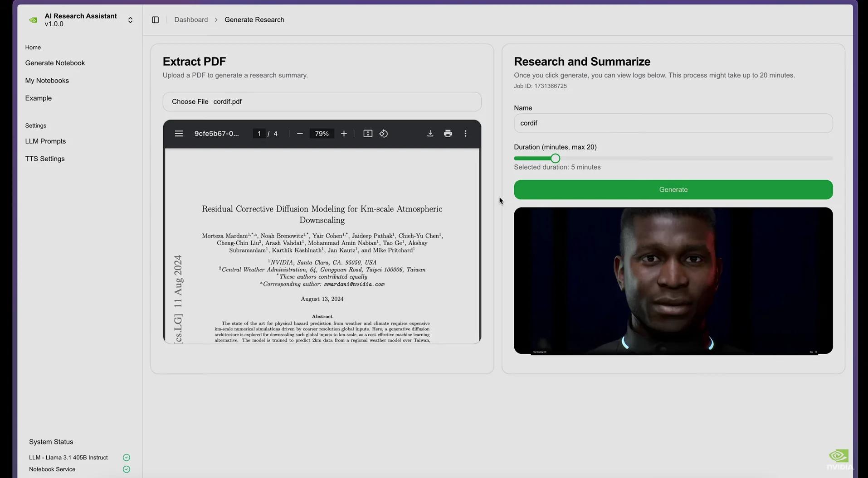
Task: Click the 79% zoom level field
Action: (322, 134)
